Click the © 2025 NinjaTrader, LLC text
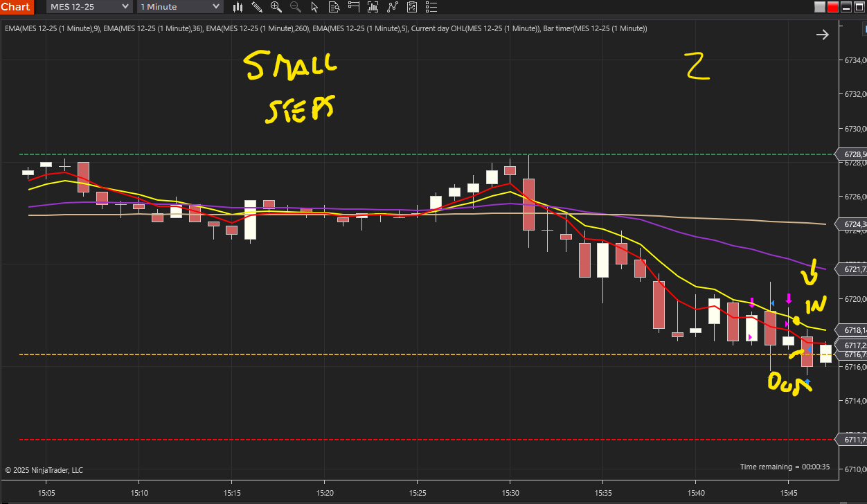Screen dimensions: 867x504 click(44, 470)
